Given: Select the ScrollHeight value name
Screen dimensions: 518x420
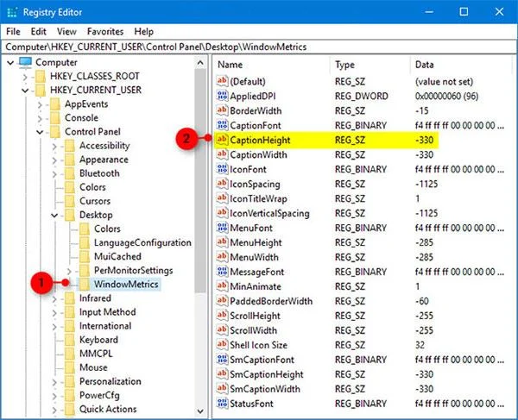Looking at the screenshot, I should (x=255, y=316).
